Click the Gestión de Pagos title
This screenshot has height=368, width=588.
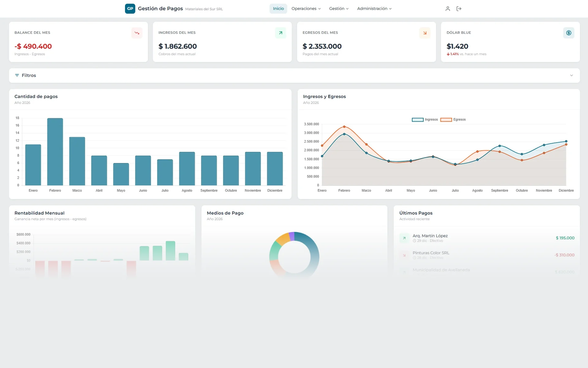click(160, 9)
